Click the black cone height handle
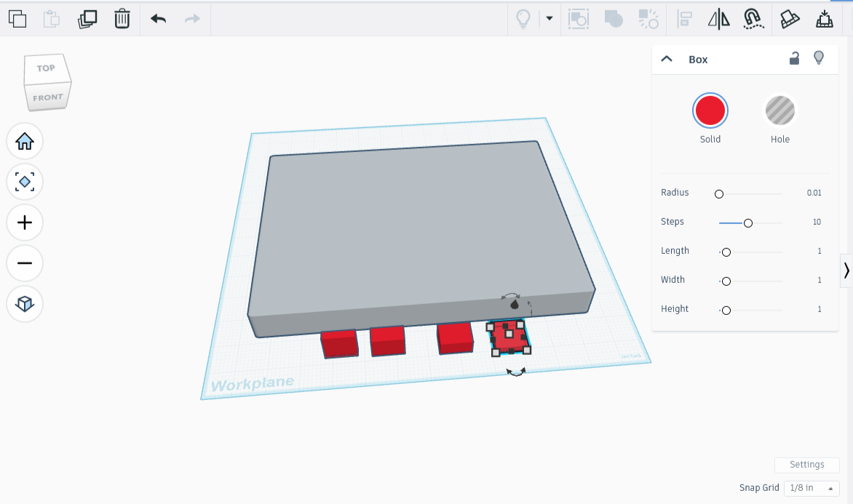This screenshot has width=853, height=504. (x=514, y=304)
